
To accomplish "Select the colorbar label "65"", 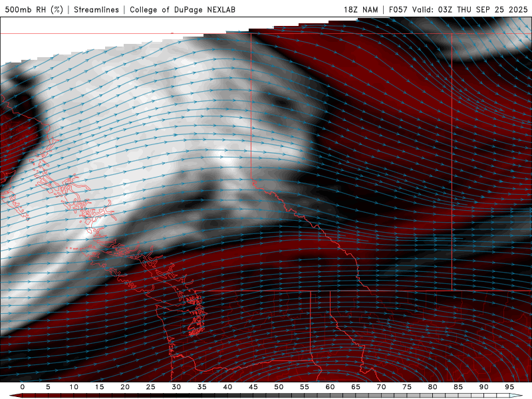I will [x=356, y=387].
